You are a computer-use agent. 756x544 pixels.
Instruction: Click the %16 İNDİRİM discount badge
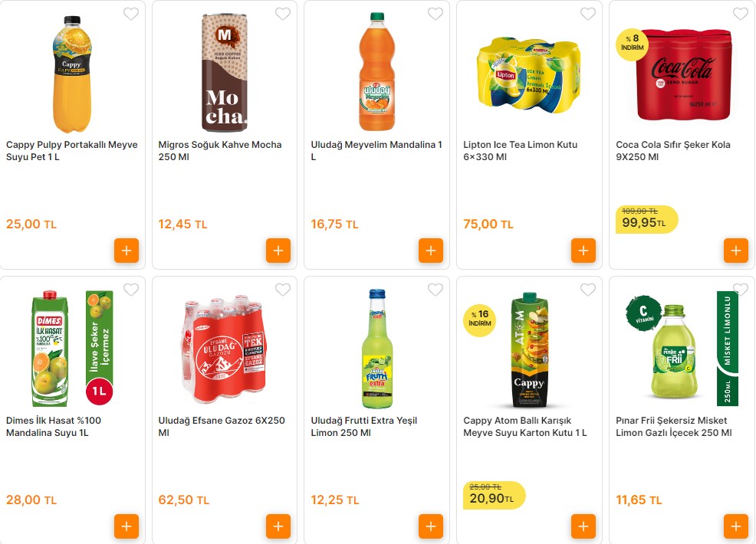[x=478, y=322]
